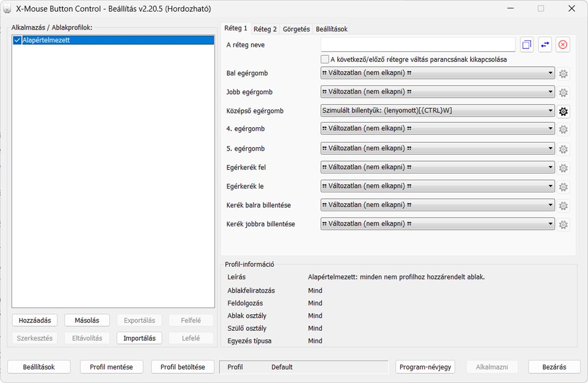This screenshot has height=383, width=588.
Task: Open settings gear for Középső egérgomb
Action: (x=563, y=111)
